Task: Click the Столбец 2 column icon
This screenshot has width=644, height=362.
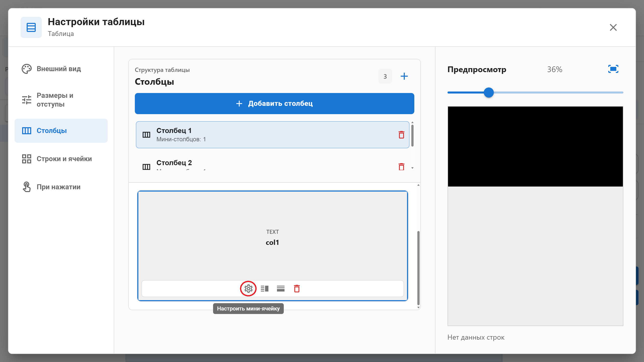Action: pyautogui.click(x=146, y=167)
